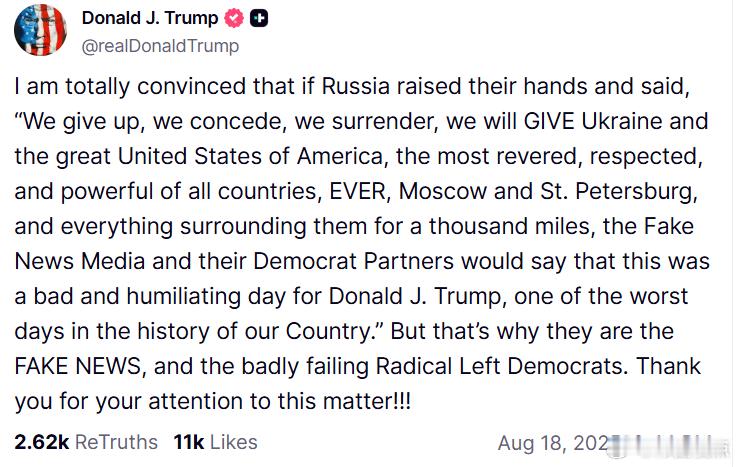Image resolution: width=738 pixels, height=467 pixels.
Task: Open the Aug 18 post timestamp
Action: (x=554, y=443)
